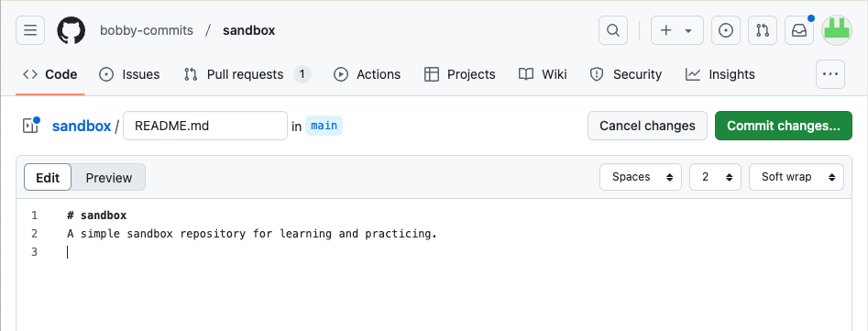Click the pull requests count badge 1
This screenshot has width=868, height=331.
pyautogui.click(x=302, y=74)
